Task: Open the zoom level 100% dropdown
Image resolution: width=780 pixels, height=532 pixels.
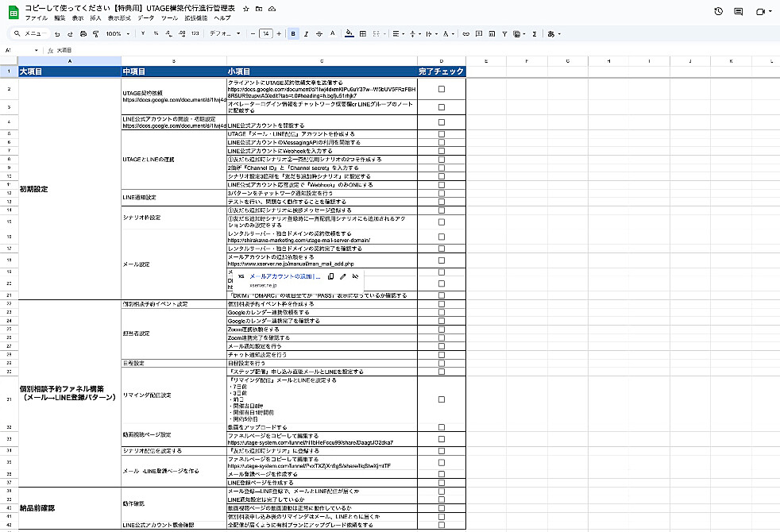Action: (x=118, y=34)
